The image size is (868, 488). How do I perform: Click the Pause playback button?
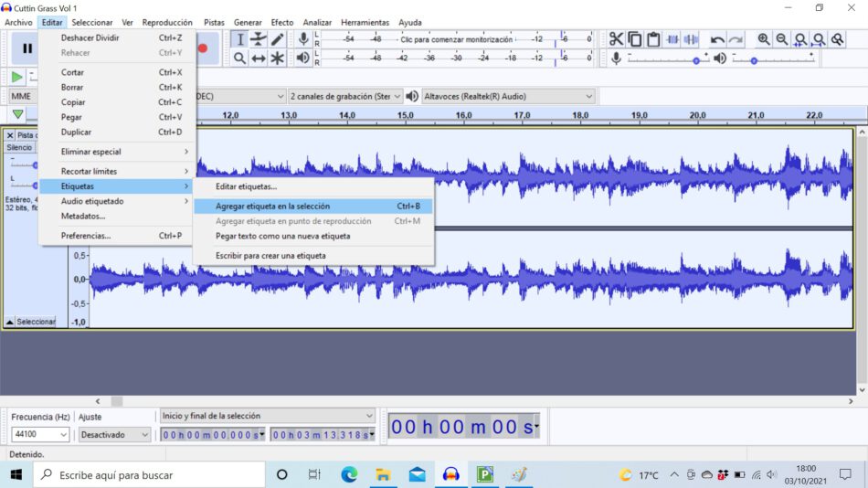(x=26, y=48)
